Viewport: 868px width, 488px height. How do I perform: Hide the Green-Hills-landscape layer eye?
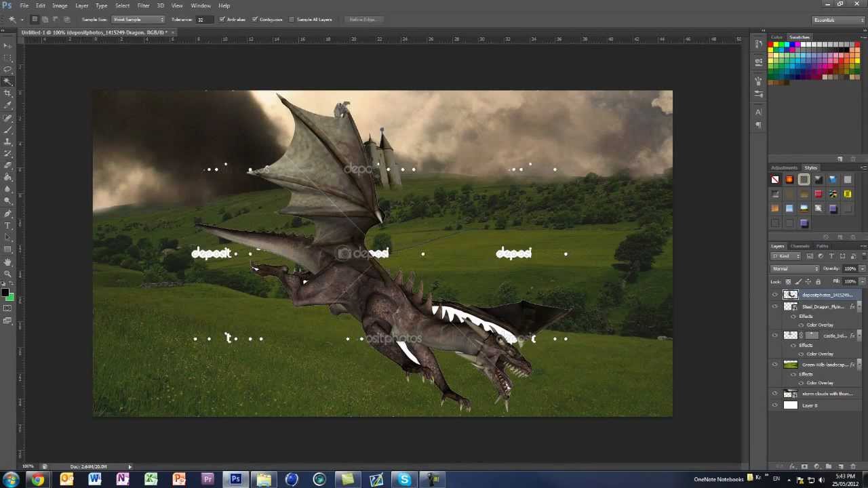775,365
